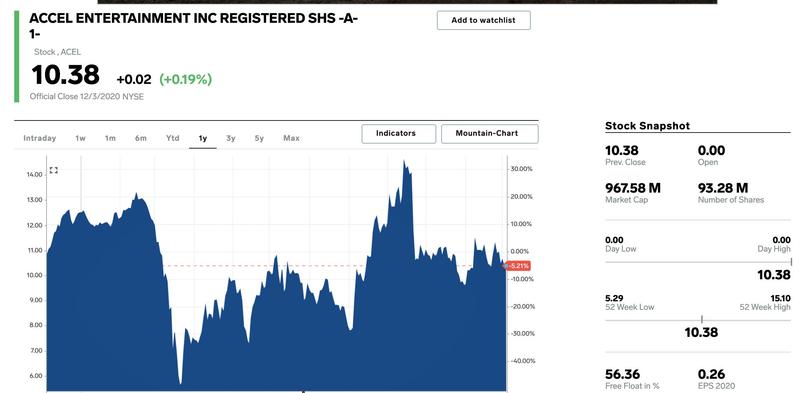Click 'Official Close 12/3/2020 NYSE' text

coord(87,96)
